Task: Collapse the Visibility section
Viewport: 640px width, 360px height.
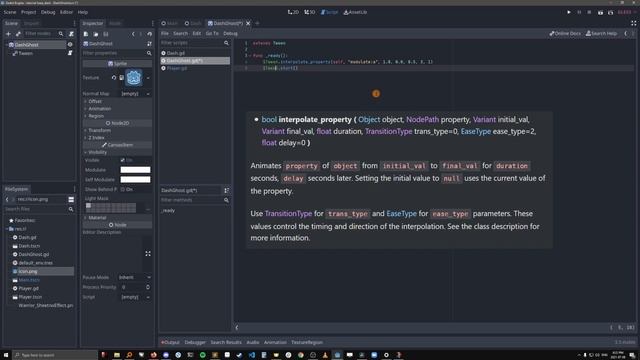Action: point(97,152)
